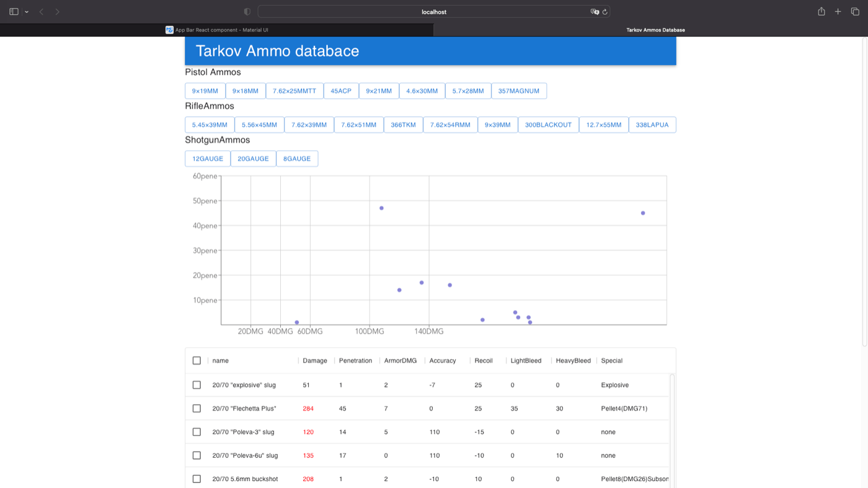The image size is (868, 488).
Task: Open the sidebar options dropdown arrow
Action: (x=27, y=12)
